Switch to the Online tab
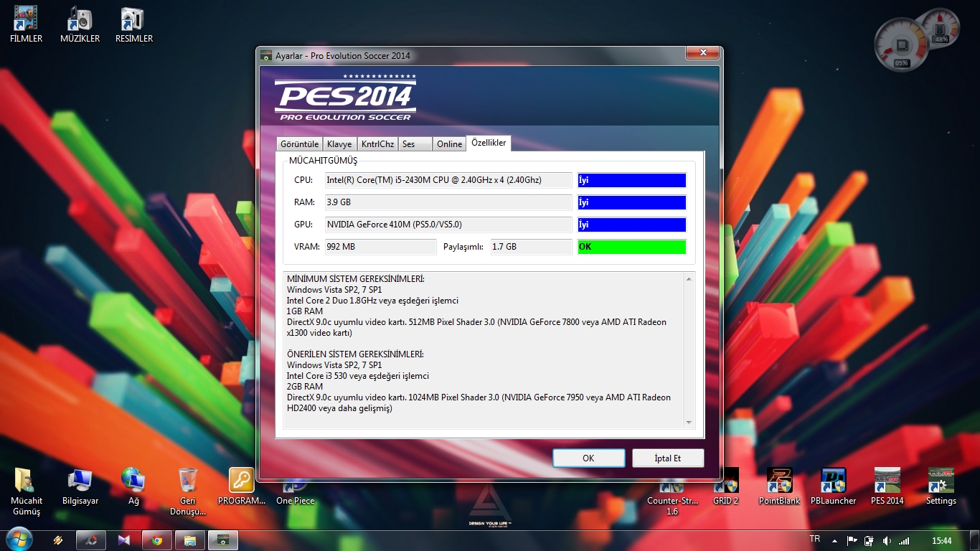Screen dimensions: 980x551 pos(450,143)
